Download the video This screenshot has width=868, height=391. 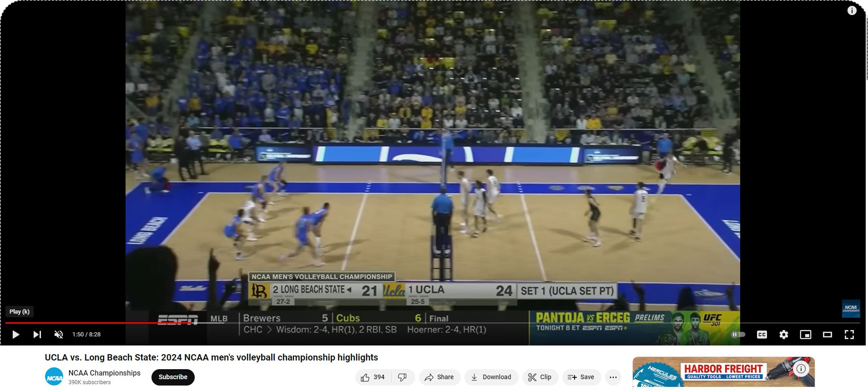(491, 377)
